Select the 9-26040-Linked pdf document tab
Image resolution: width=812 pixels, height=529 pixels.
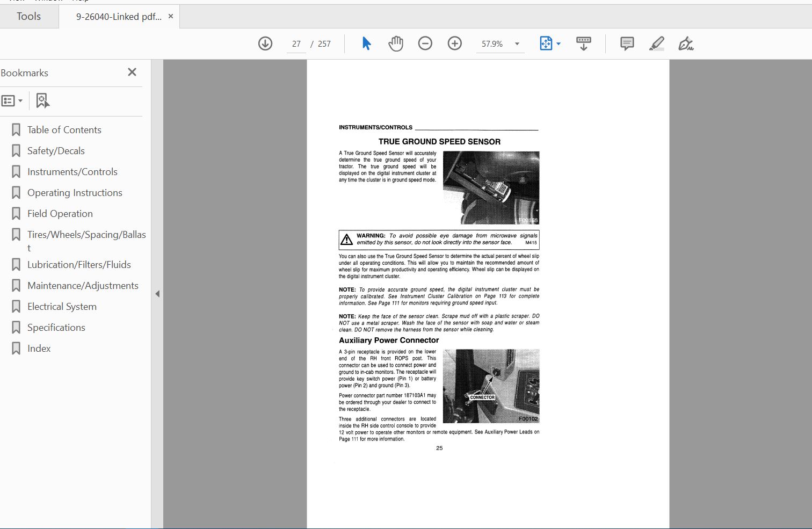(x=119, y=17)
